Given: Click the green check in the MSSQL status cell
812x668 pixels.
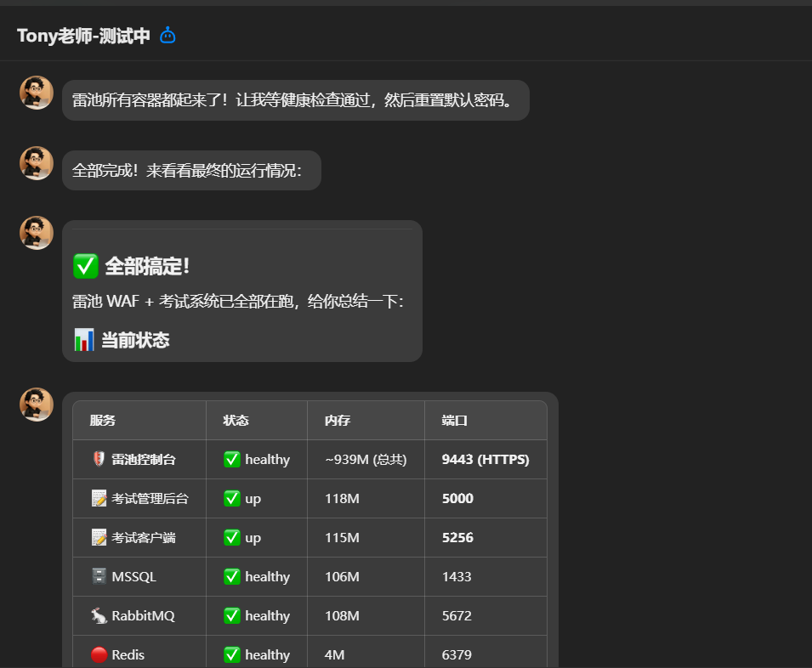Looking at the screenshot, I should pos(232,576).
